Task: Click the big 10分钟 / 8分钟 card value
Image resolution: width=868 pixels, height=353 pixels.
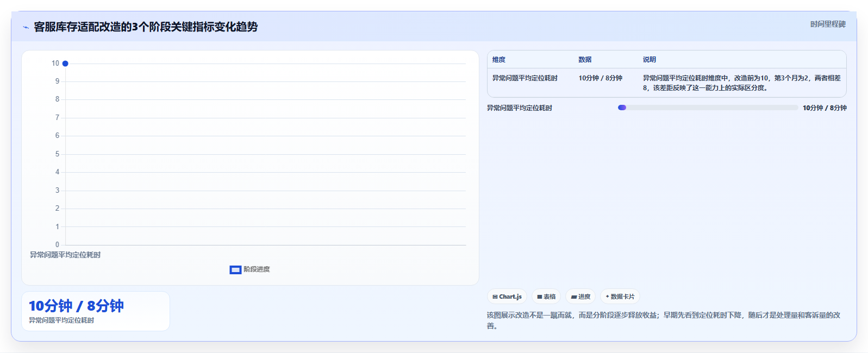Action: tap(76, 306)
